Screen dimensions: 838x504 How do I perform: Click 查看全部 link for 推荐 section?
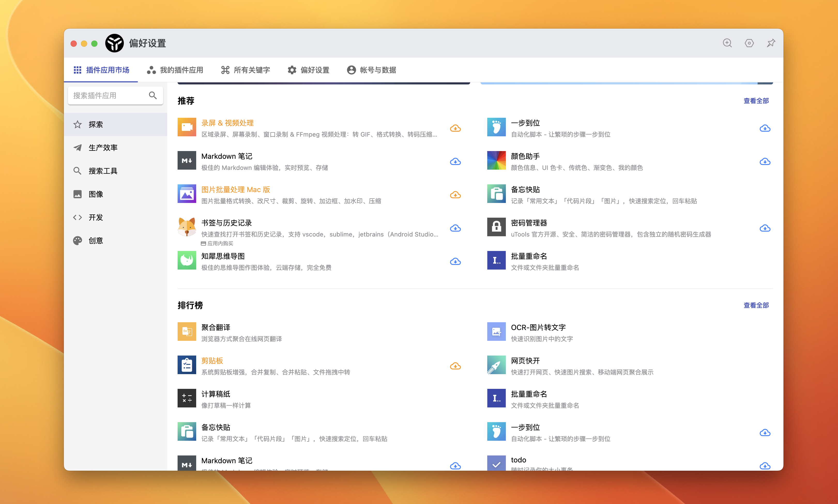756,101
